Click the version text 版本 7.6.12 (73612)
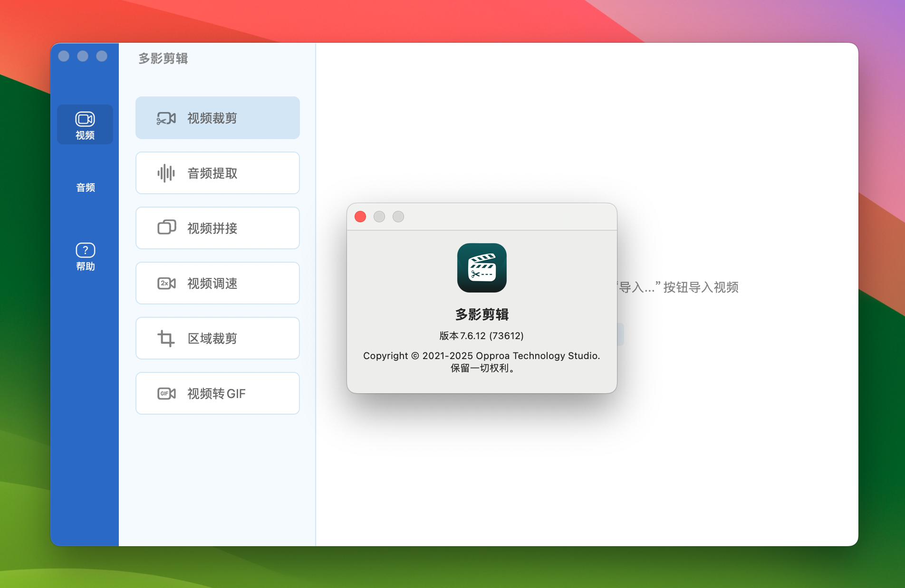 tap(481, 336)
